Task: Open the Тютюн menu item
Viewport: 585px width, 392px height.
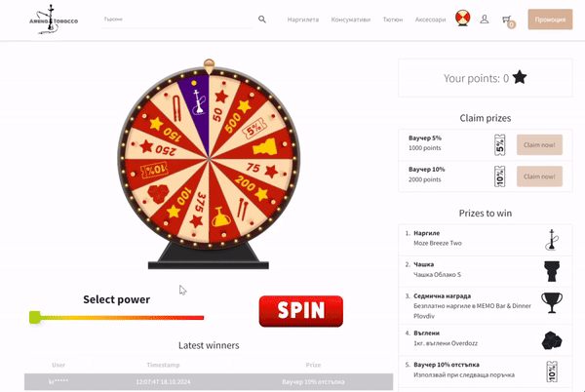Action: 393,20
